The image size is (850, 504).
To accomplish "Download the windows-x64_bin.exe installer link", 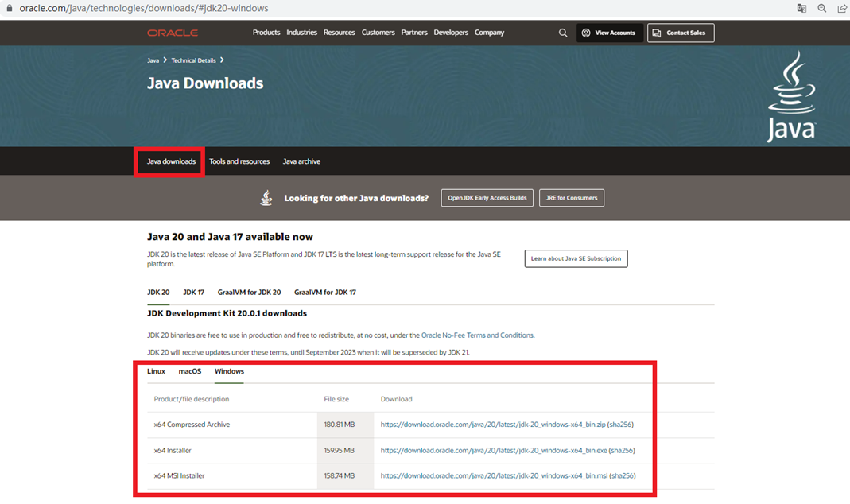I will pyautogui.click(x=494, y=451).
